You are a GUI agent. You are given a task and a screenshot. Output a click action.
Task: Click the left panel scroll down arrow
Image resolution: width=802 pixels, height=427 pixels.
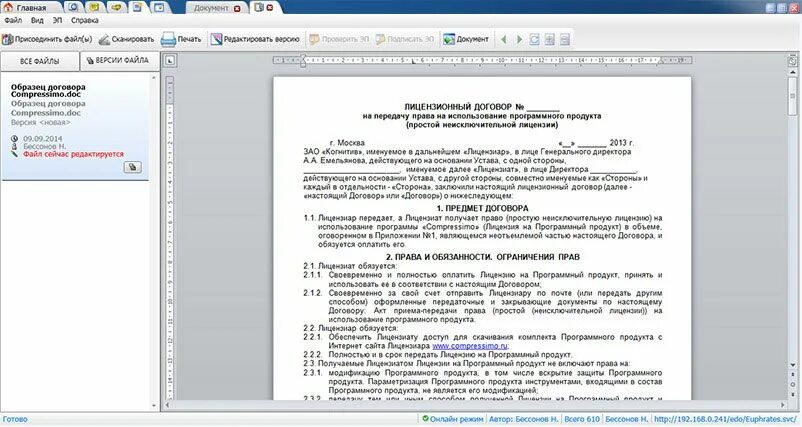pyautogui.click(x=154, y=406)
